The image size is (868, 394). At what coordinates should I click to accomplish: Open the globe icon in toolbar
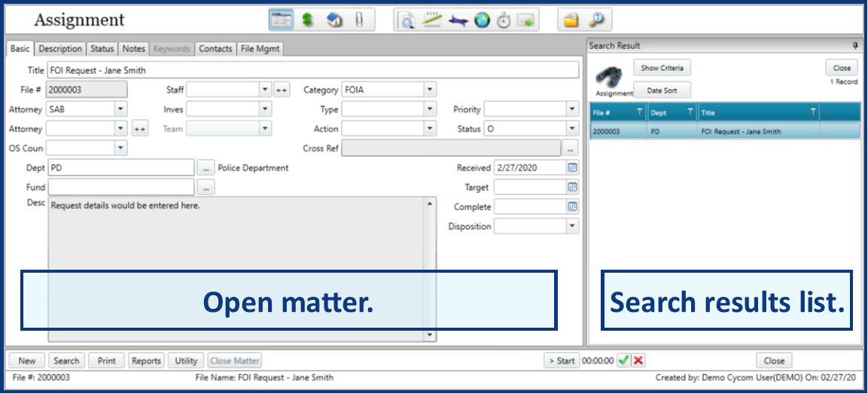tap(482, 21)
